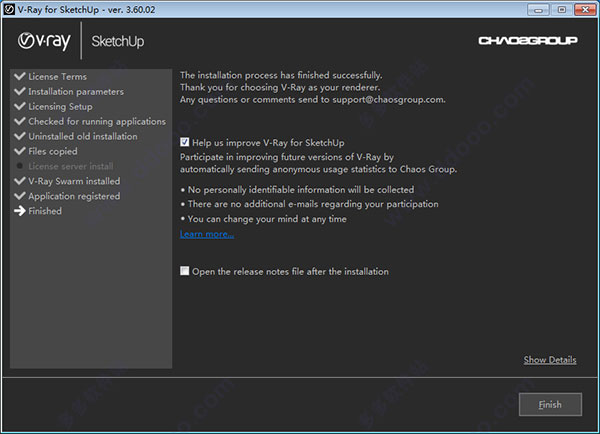
Task: Click the V-Ray logo in the header
Action: tap(44, 41)
